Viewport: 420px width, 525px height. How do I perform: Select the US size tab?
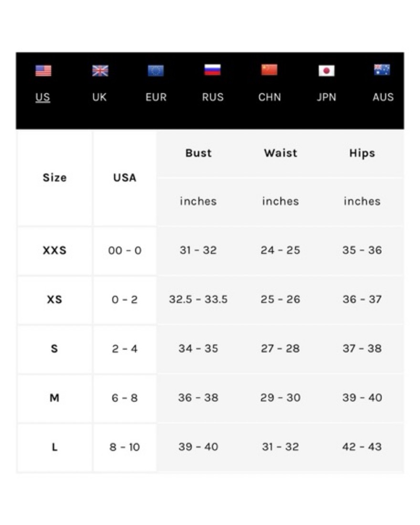coord(42,97)
